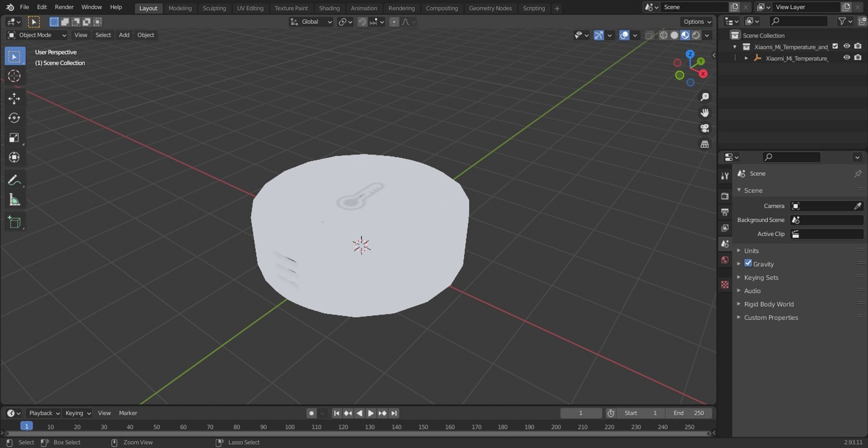Switch to solid shading
The height and width of the screenshot is (448, 868).
click(x=674, y=35)
